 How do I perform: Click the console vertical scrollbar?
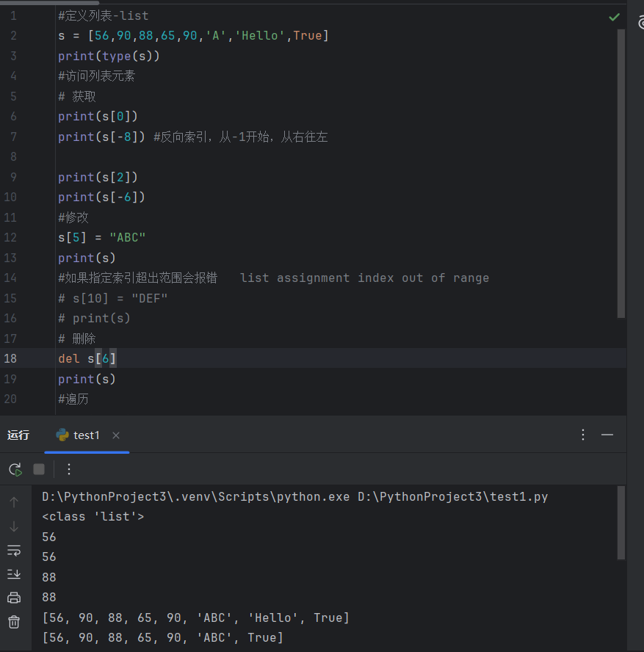(x=621, y=523)
